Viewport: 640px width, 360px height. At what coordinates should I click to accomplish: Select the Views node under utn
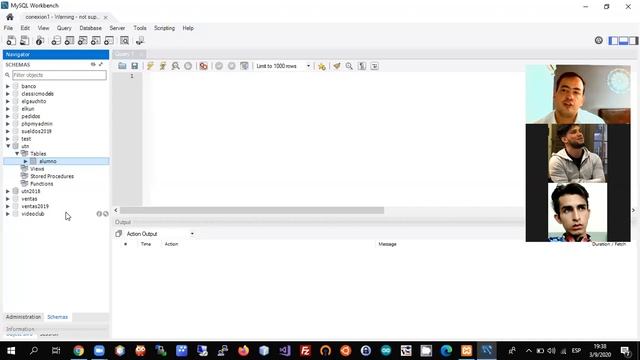pos(37,169)
